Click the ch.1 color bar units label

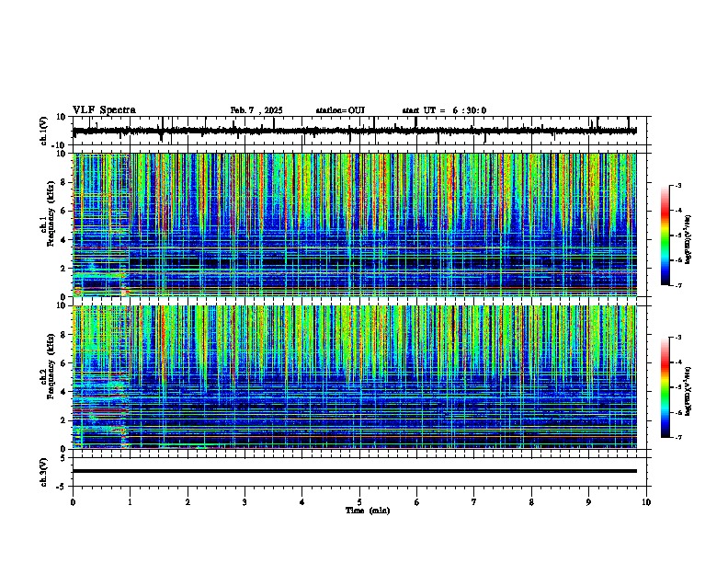[688, 240]
